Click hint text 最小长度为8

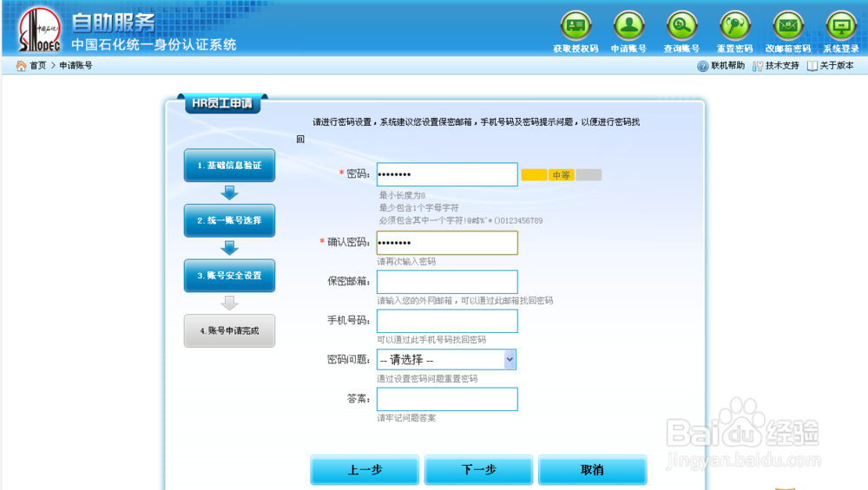402,195
